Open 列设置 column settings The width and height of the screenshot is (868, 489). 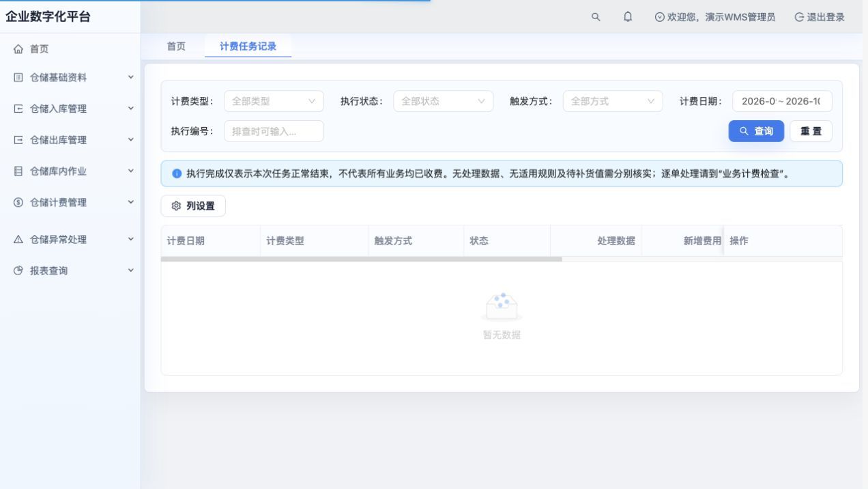point(193,206)
